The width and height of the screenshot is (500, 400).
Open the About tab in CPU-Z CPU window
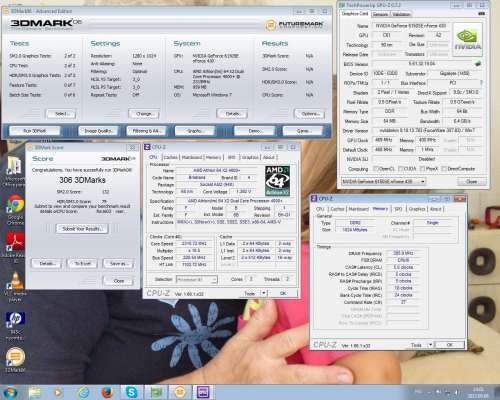coord(269,157)
